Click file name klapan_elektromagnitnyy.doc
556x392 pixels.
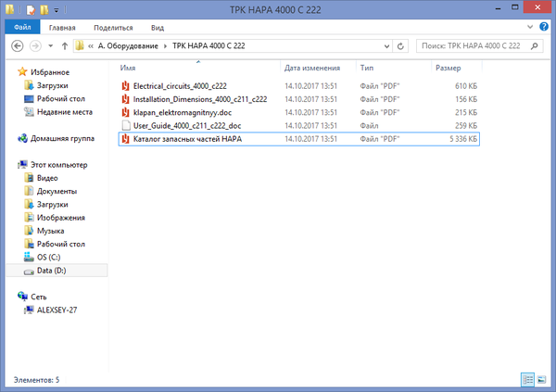click(183, 112)
